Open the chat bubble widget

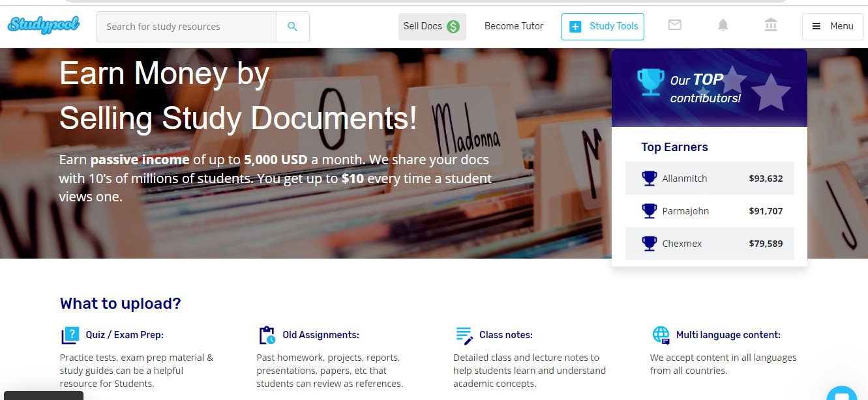click(x=843, y=394)
